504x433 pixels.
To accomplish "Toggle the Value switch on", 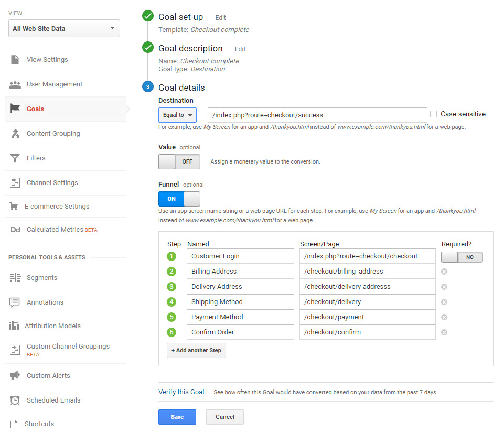I will [179, 161].
